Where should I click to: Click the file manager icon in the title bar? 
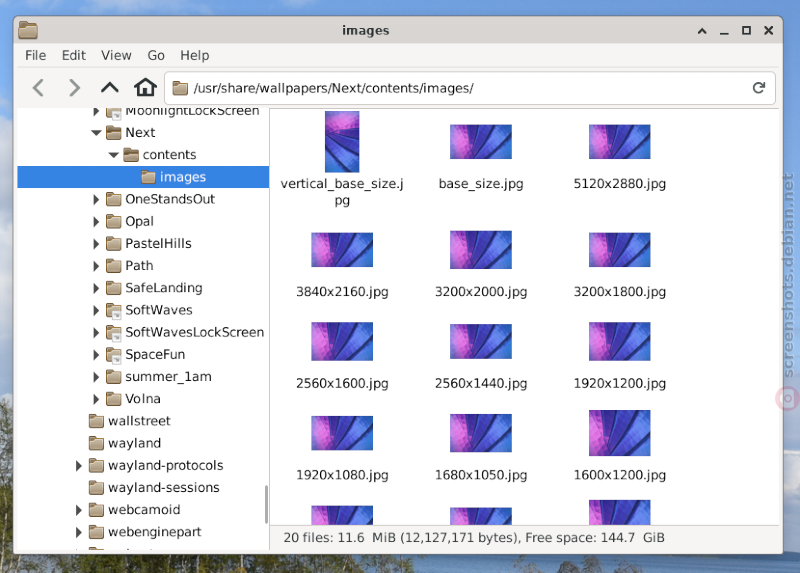tap(28, 31)
